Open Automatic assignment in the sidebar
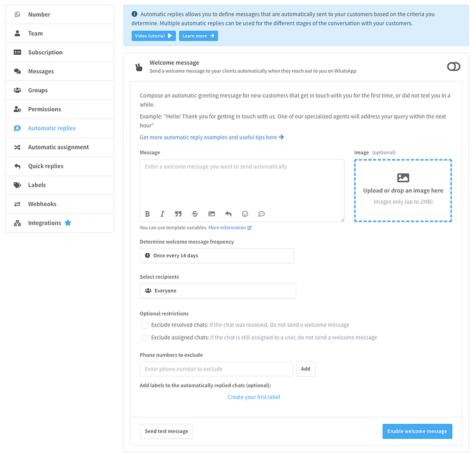 [58, 147]
